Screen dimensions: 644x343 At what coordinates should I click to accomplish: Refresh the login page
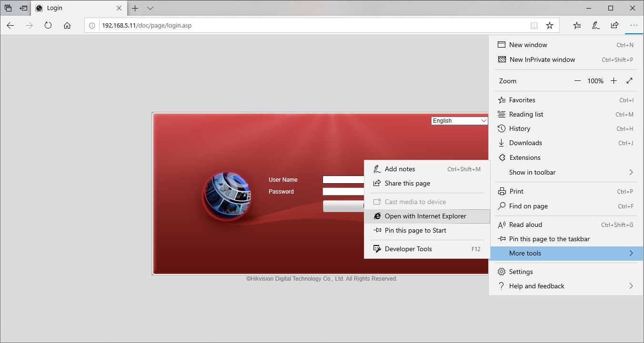coord(48,26)
